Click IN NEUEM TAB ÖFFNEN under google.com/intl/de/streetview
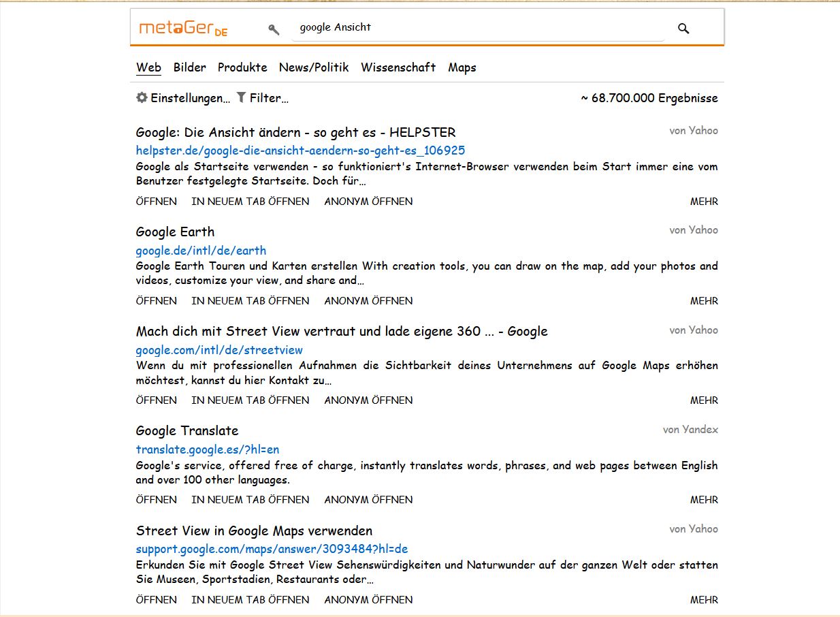 251,400
